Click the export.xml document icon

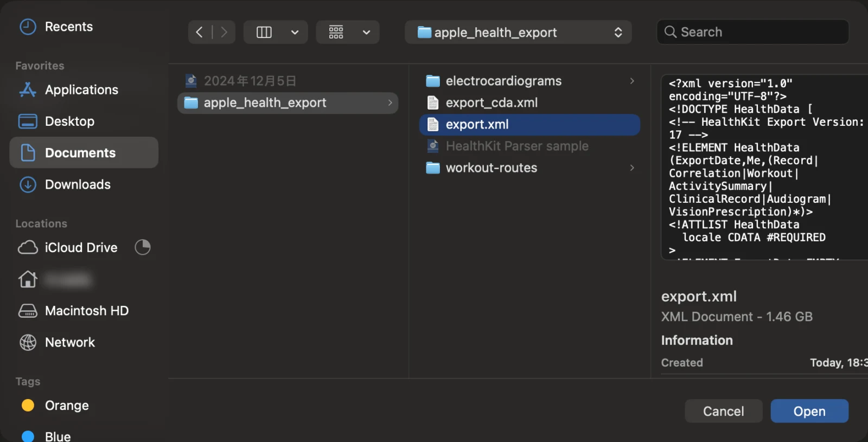point(433,124)
